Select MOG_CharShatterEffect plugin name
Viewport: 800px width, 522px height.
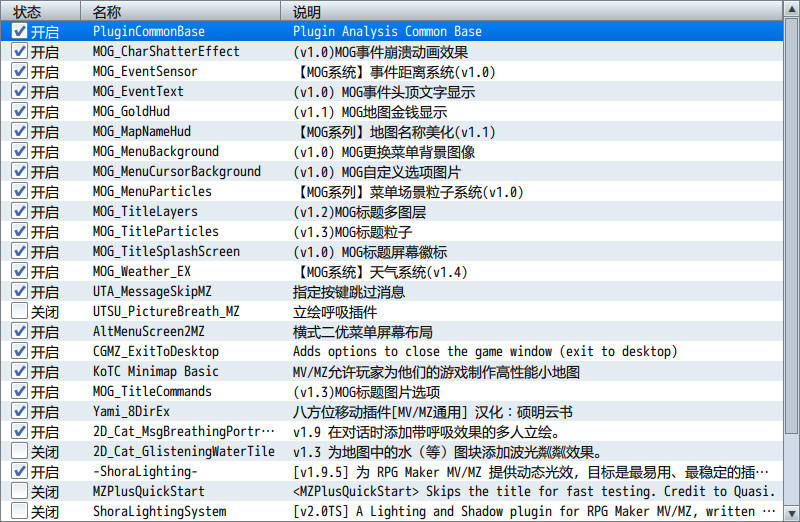pyautogui.click(x=166, y=52)
